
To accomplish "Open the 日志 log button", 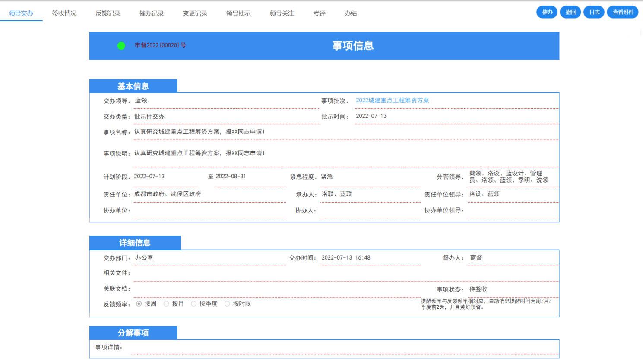I will pyautogui.click(x=594, y=12).
